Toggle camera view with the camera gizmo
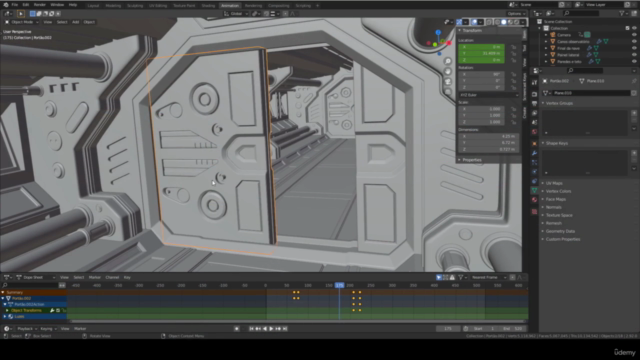 (x=448, y=82)
